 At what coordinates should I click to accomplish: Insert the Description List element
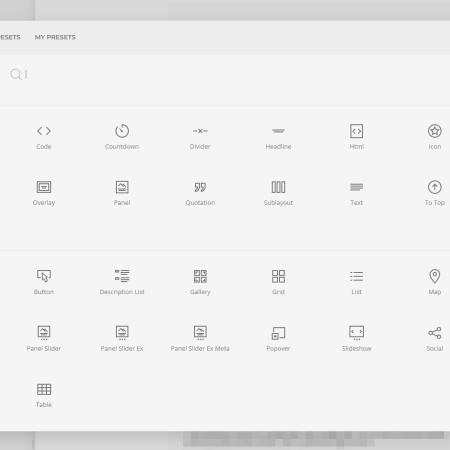tap(122, 282)
